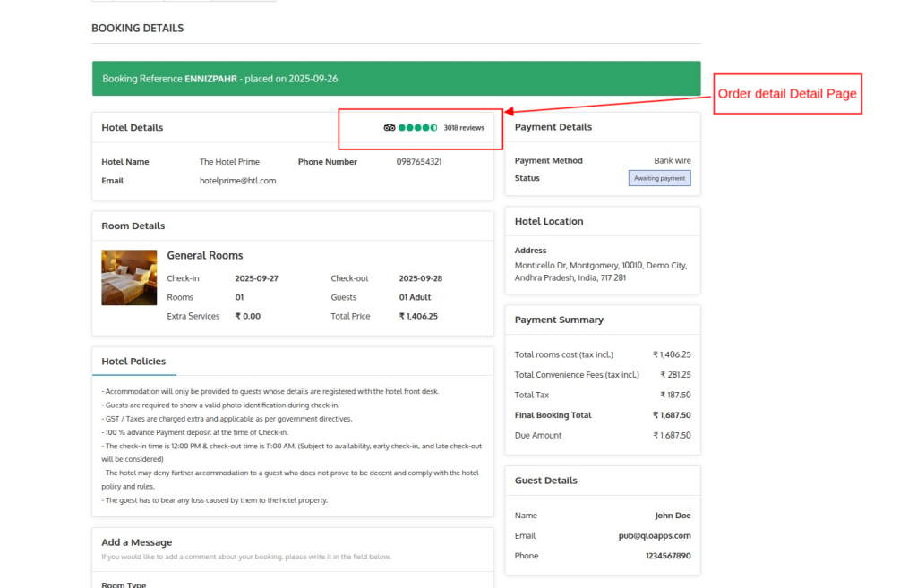Click booking reference ENNIZPAHR in green banner

(210, 79)
